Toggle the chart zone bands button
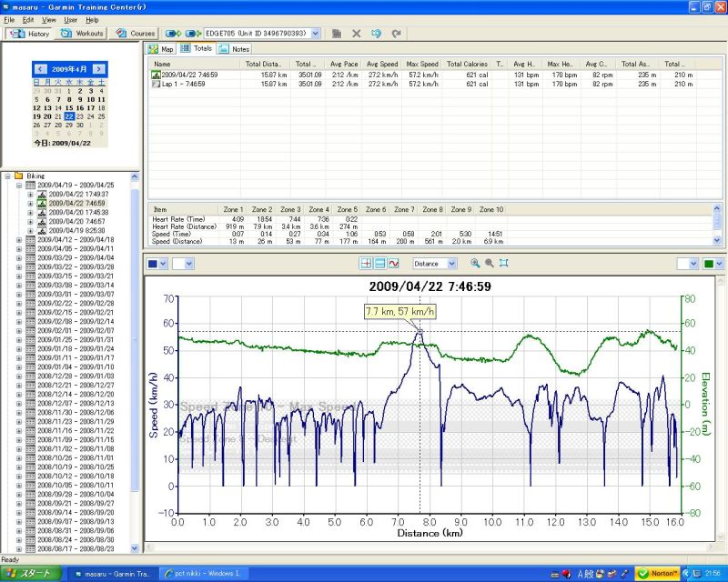The width and height of the screenshot is (728, 582). (x=379, y=264)
